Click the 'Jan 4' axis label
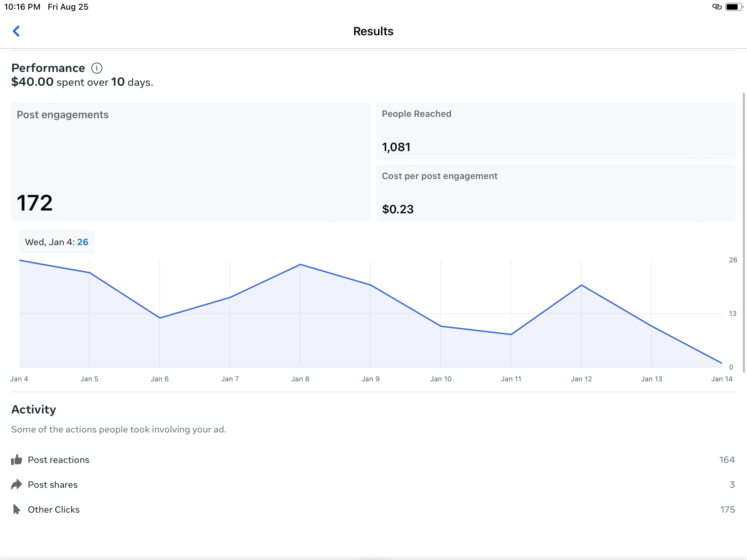The width and height of the screenshot is (747, 560). point(19,379)
